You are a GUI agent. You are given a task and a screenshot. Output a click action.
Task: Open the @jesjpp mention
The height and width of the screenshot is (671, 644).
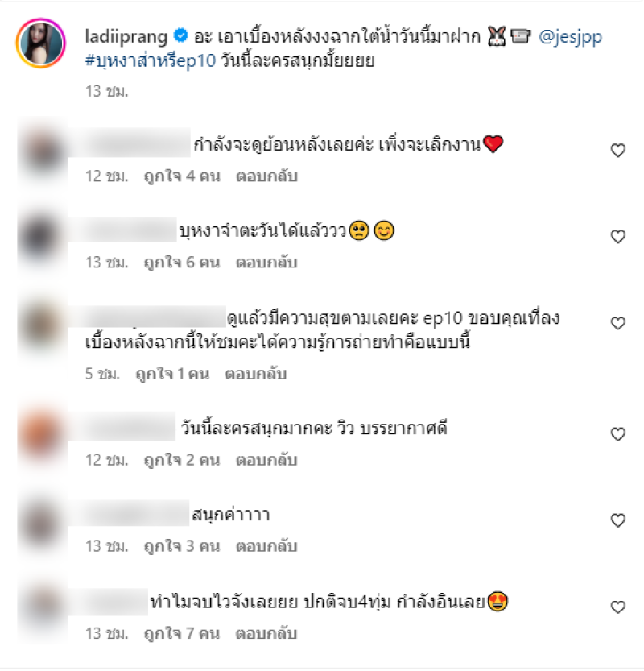click(570, 37)
